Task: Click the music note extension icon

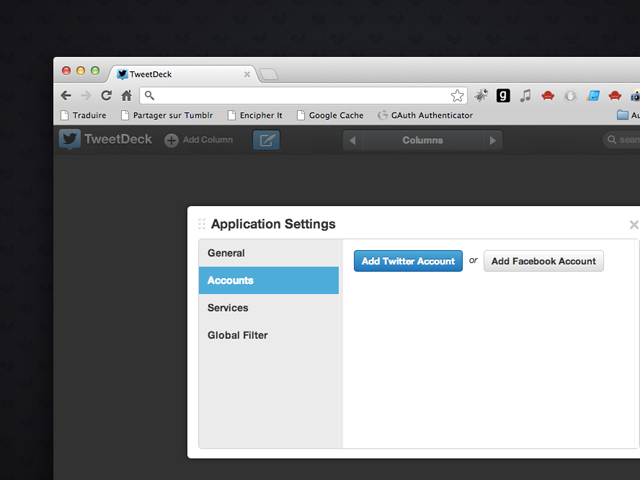Action: point(525,96)
